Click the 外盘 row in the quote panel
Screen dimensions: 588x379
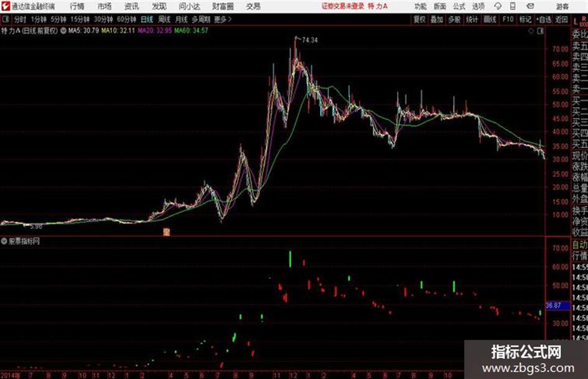[580, 199]
